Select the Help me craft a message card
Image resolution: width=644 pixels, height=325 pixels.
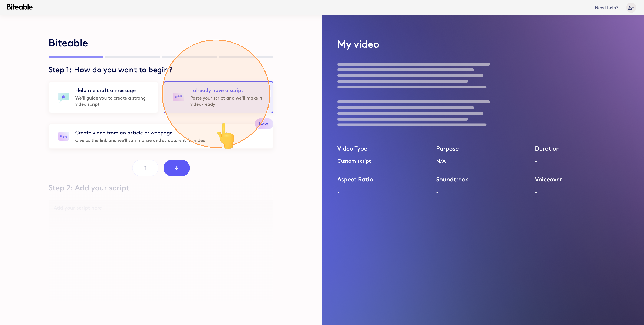click(103, 97)
